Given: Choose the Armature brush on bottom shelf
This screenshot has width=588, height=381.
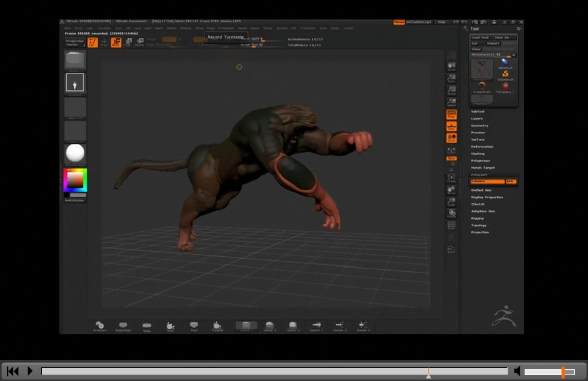Looking at the screenshot, I should 99,325.
